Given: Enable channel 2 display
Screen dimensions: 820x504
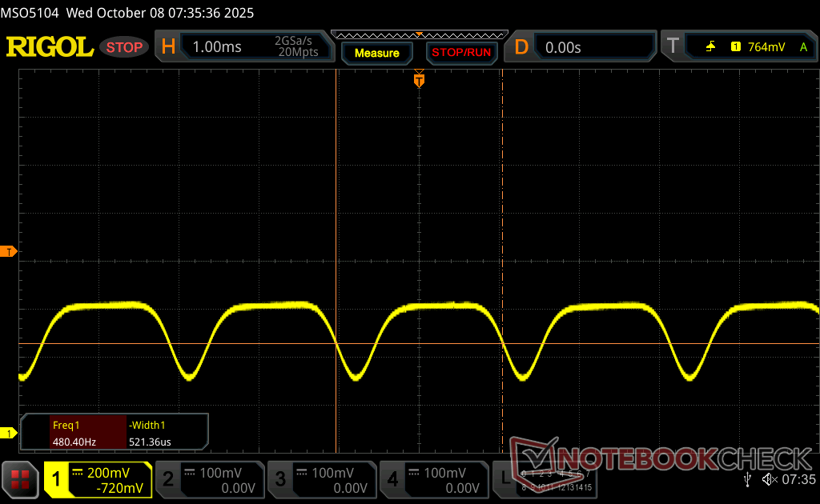Looking at the screenshot, I should click(210, 480).
